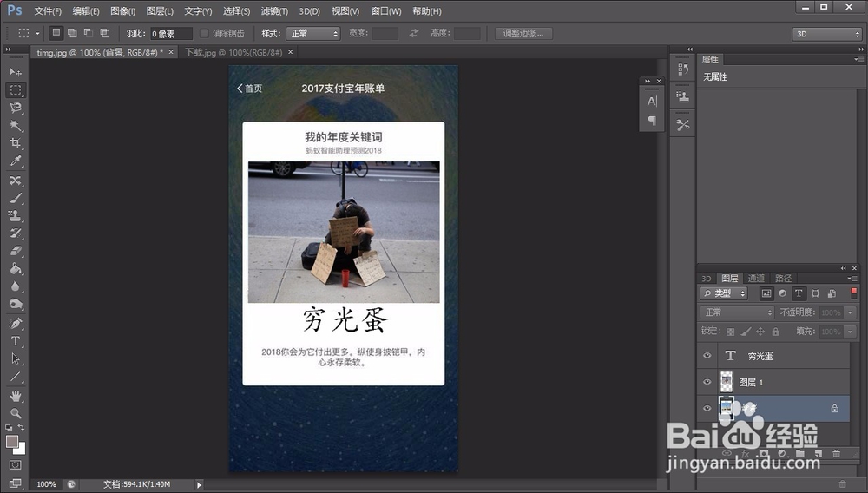868x493 pixels.
Task: Hide the 穷光蛋 text layer
Action: [x=707, y=356]
